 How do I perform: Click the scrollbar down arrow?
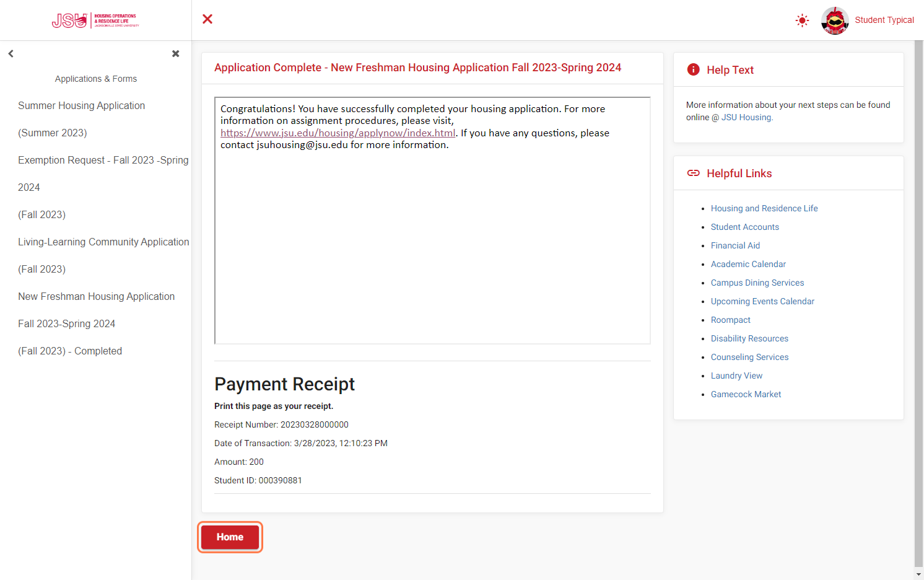[x=919, y=574]
